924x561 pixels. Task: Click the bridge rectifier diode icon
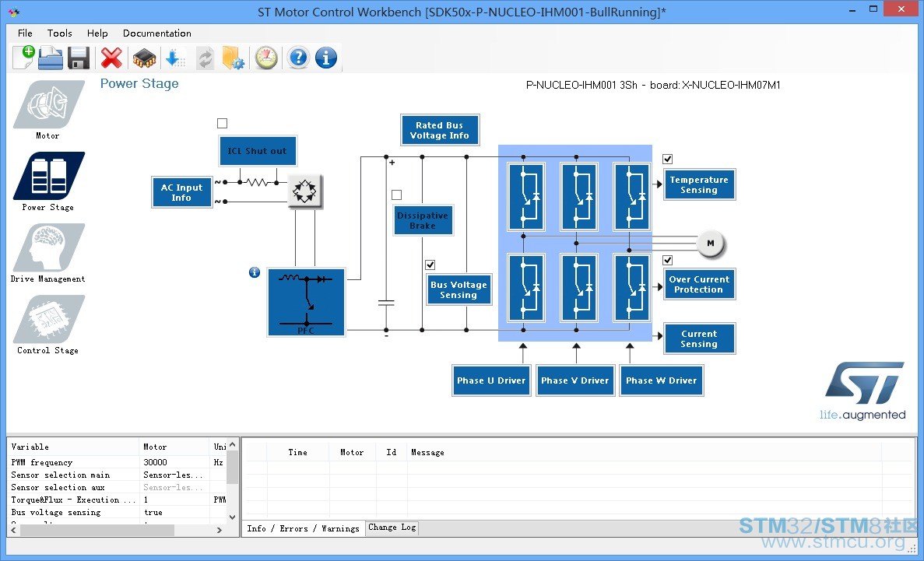pyautogui.click(x=304, y=191)
